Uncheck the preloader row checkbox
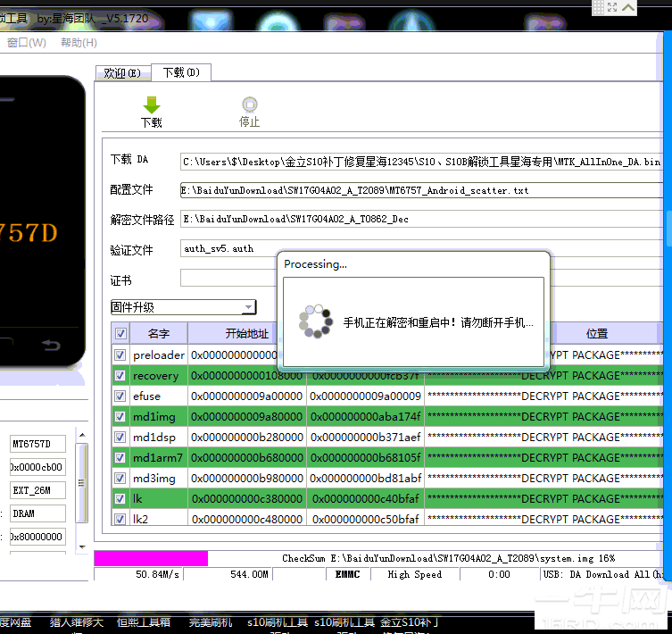The image size is (672, 634). pyautogui.click(x=120, y=355)
